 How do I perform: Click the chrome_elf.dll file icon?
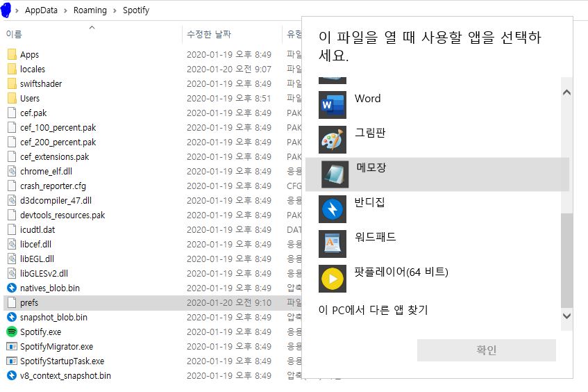coord(12,171)
